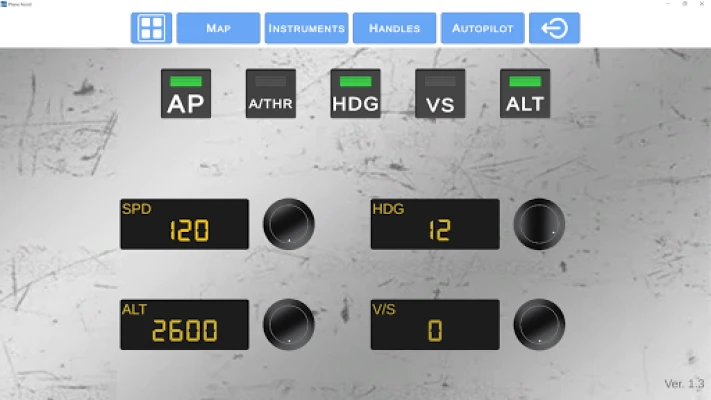Viewport: 711px width, 400px height.
Task: Enable the A/THR autothrottle button
Action: pyautogui.click(x=270, y=94)
